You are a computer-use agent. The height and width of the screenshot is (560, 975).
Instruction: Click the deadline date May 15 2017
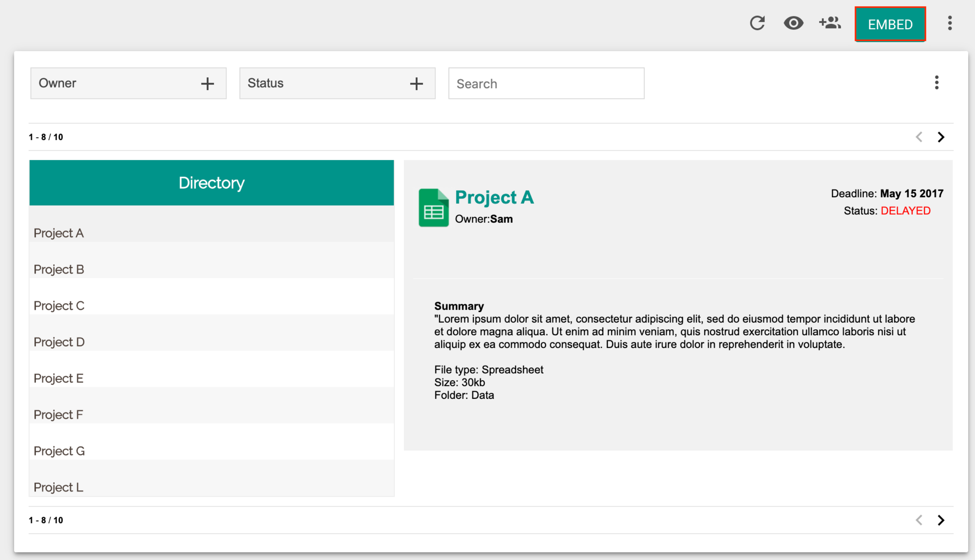912,193
